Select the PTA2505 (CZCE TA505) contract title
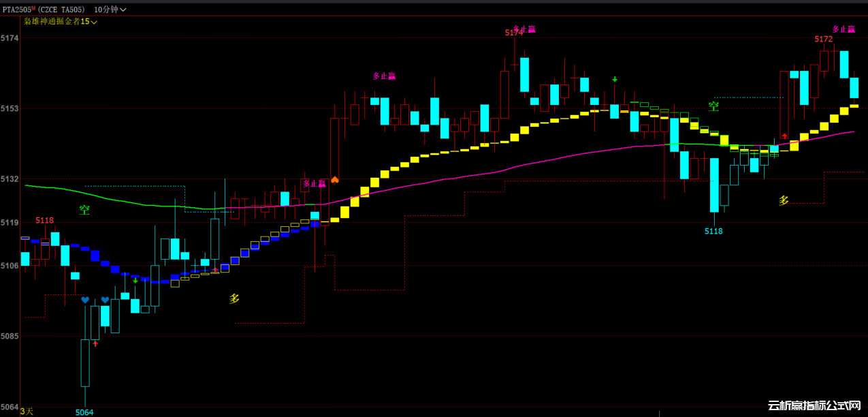 pos(44,10)
